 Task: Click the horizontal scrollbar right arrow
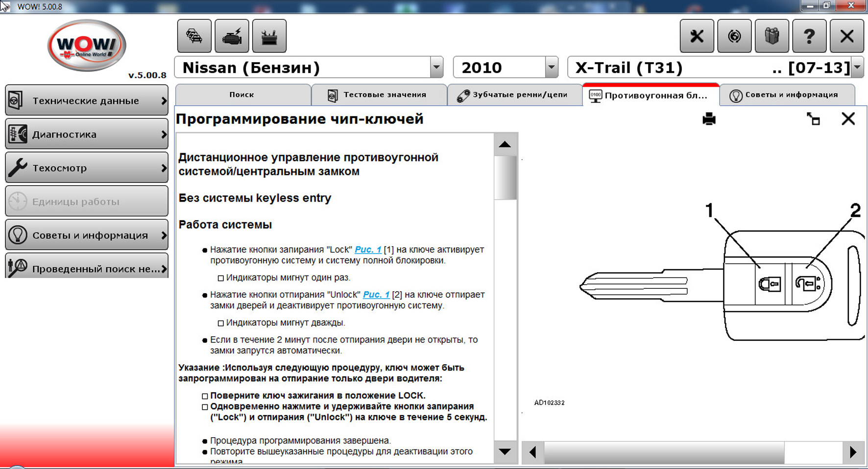tap(853, 452)
